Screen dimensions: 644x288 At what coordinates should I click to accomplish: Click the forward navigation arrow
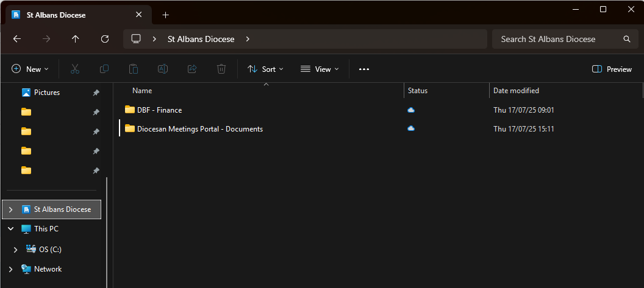pyautogui.click(x=46, y=39)
